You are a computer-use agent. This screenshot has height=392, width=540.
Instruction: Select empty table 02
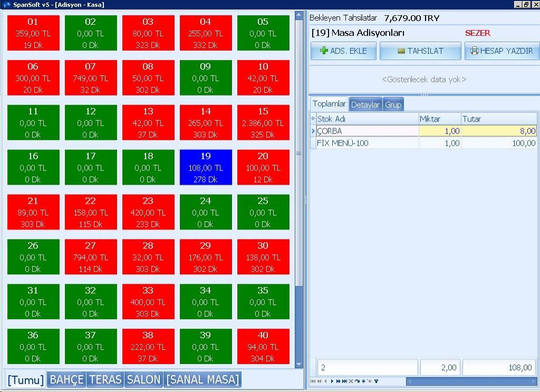click(x=91, y=33)
